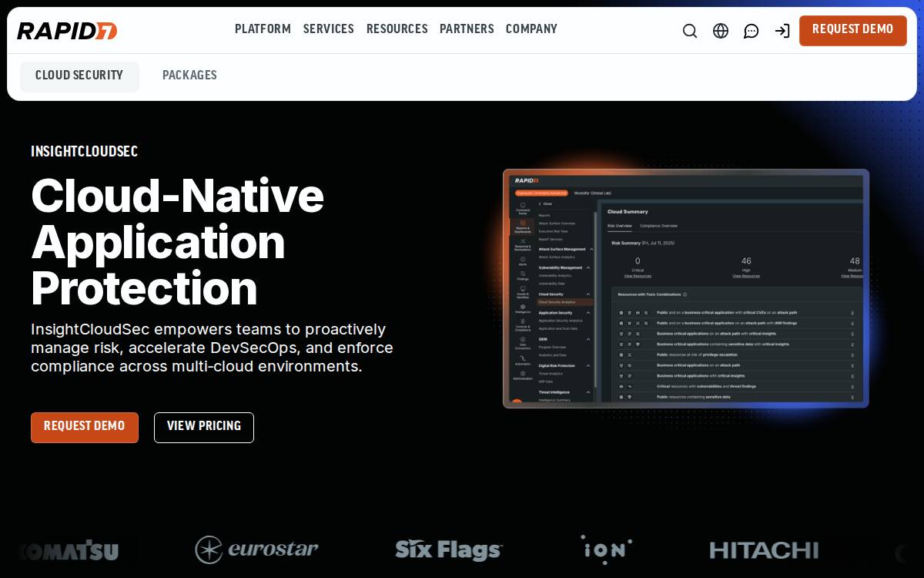Open the Resources menu
The height and width of the screenshot is (578, 924).
397,29
